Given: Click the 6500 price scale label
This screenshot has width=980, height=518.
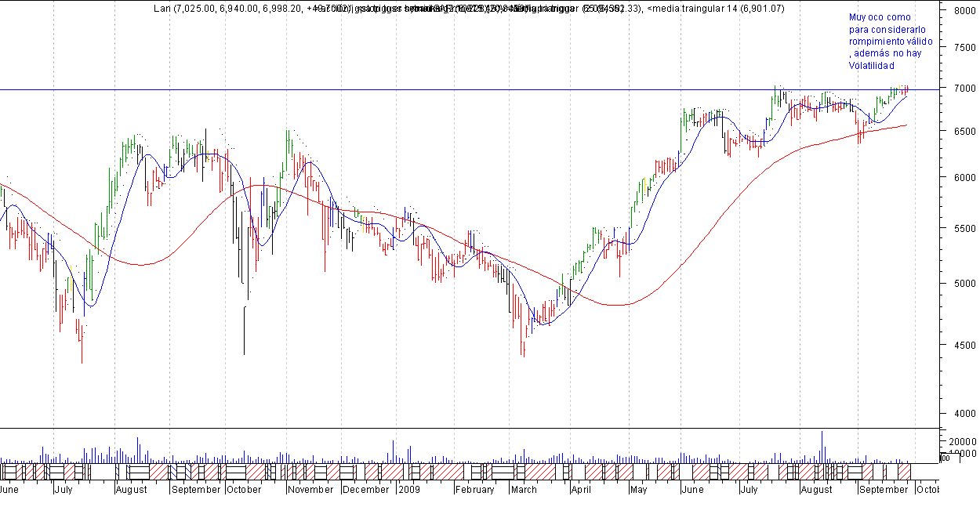Looking at the screenshot, I should (964, 132).
